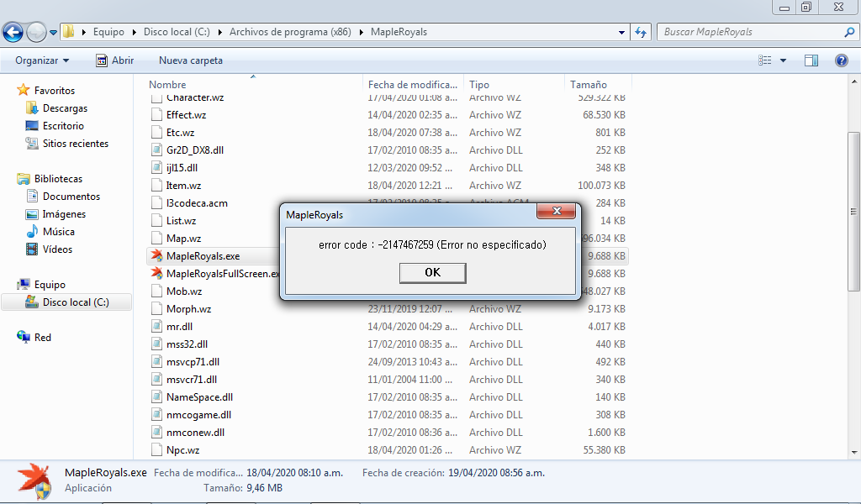Click the Abrir toolbar button
The image size is (861, 504).
(x=114, y=60)
